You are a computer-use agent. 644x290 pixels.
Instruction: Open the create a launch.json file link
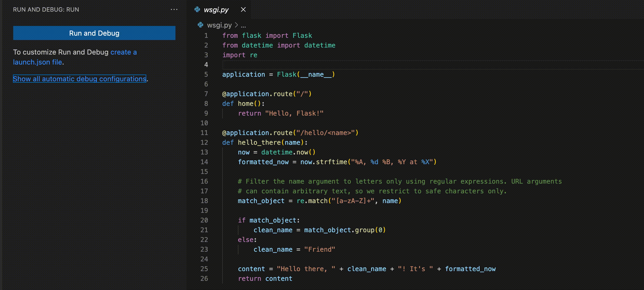click(75, 57)
